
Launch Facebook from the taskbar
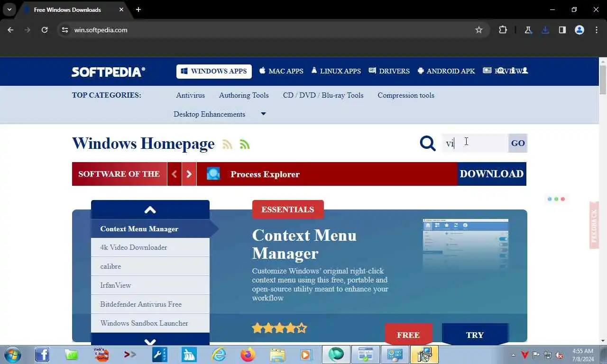point(42,355)
